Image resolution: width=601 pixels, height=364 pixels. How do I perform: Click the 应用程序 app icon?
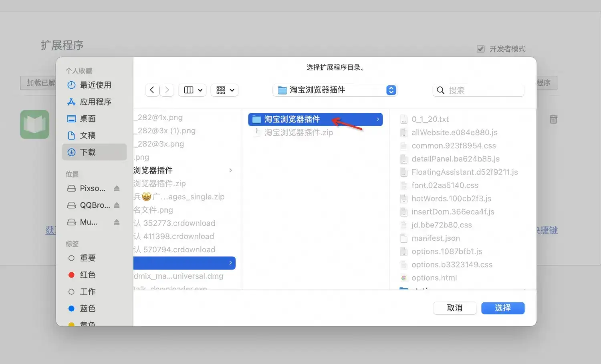click(x=71, y=102)
